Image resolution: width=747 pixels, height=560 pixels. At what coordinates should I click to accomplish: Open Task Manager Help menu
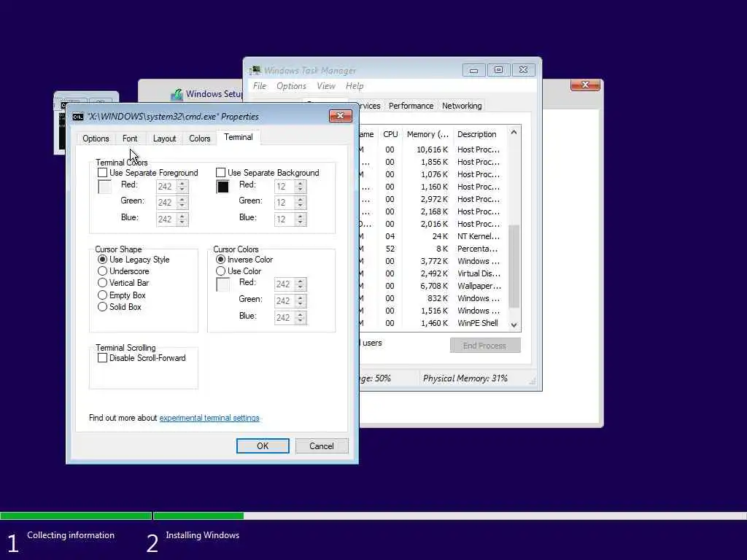(x=355, y=86)
